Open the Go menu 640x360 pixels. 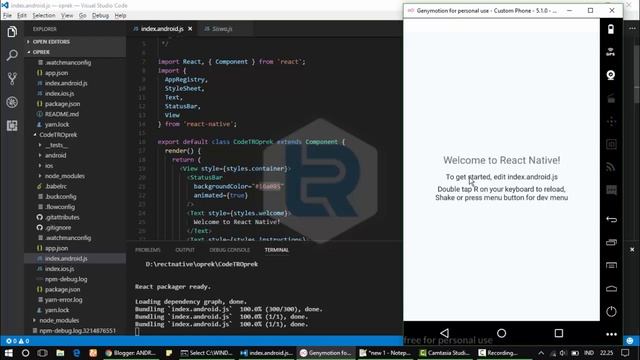click(x=82, y=16)
